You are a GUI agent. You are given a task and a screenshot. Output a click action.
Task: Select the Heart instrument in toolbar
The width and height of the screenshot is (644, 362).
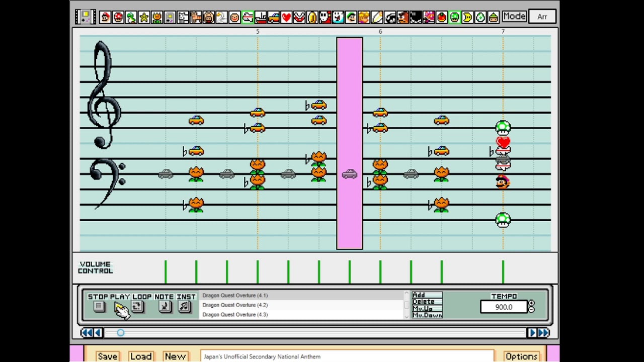tap(286, 18)
